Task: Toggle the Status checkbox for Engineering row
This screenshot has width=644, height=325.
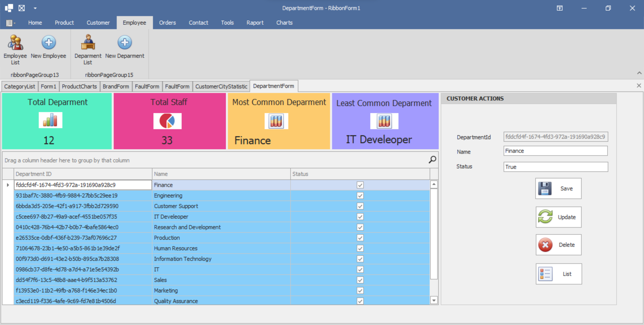Action: point(360,196)
